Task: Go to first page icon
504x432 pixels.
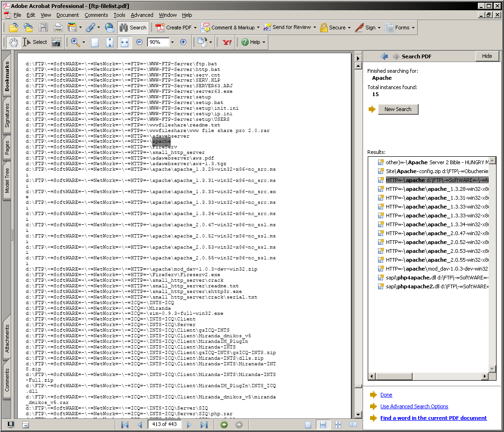Action: click(125, 425)
